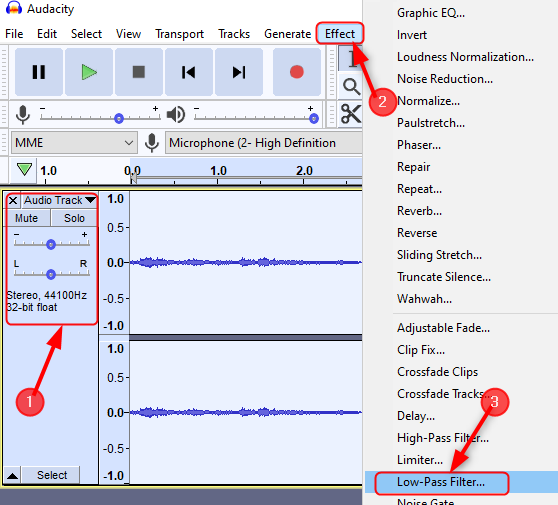Choose Graphic EQ... effect
The image size is (558, 505).
point(431,13)
